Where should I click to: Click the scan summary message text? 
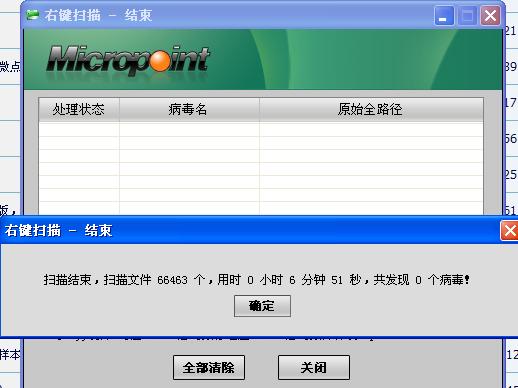tap(257, 279)
